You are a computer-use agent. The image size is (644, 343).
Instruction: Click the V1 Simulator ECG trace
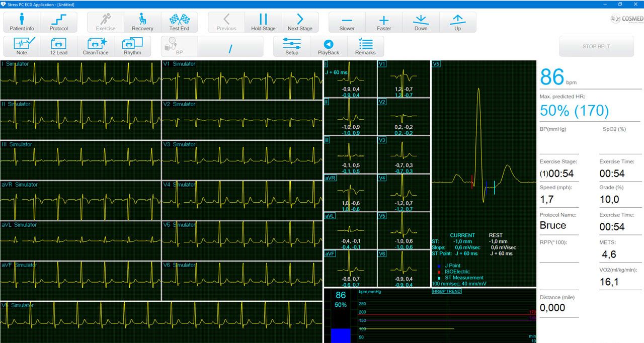242,80
